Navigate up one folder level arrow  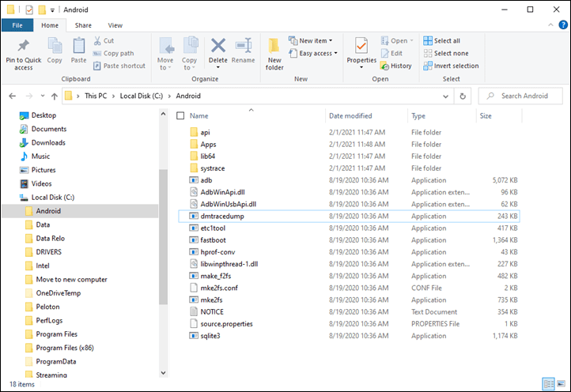(55, 96)
